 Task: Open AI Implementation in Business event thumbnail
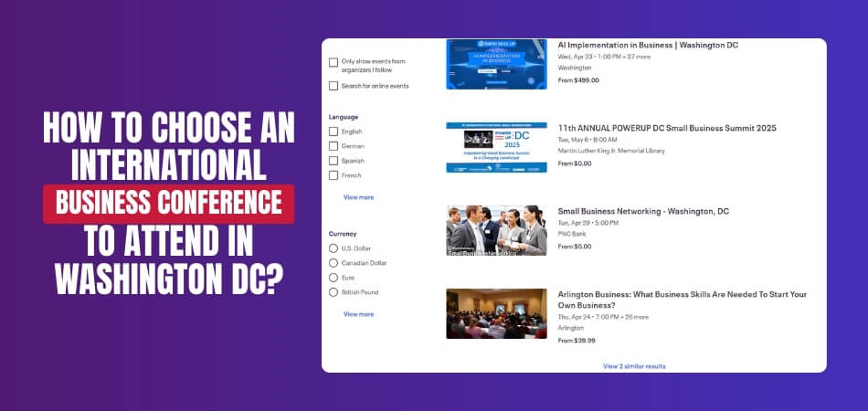pos(496,64)
